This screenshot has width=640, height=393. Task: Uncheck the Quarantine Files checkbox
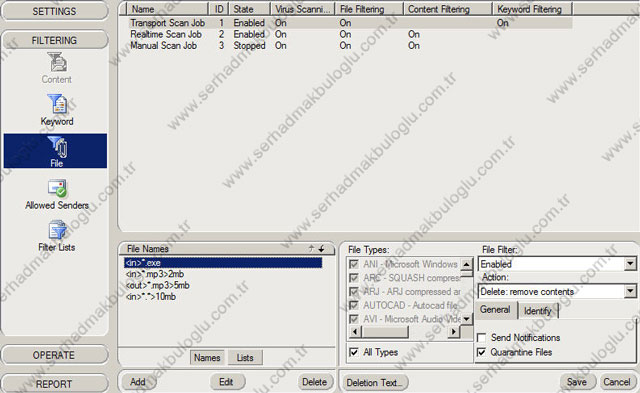click(482, 352)
